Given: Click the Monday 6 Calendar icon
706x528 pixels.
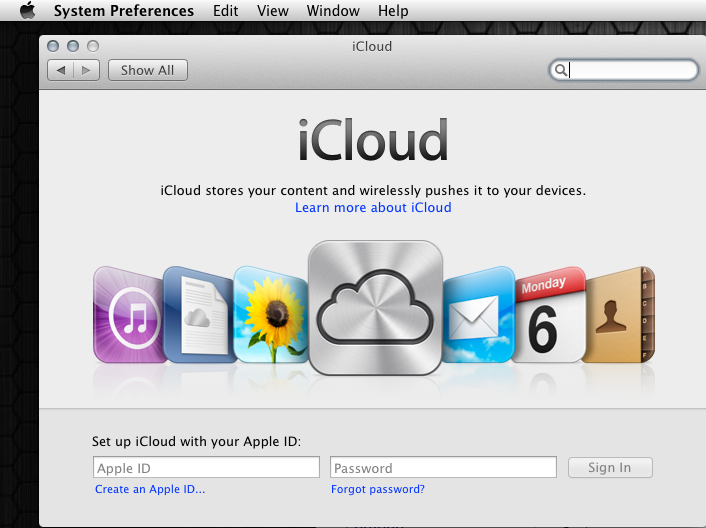Looking at the screenshot, I should pyautogui.click(x=549, y=314).
